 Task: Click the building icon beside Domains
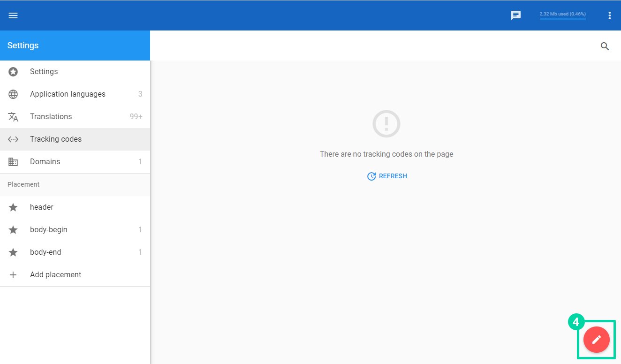[x=13, y=162]
